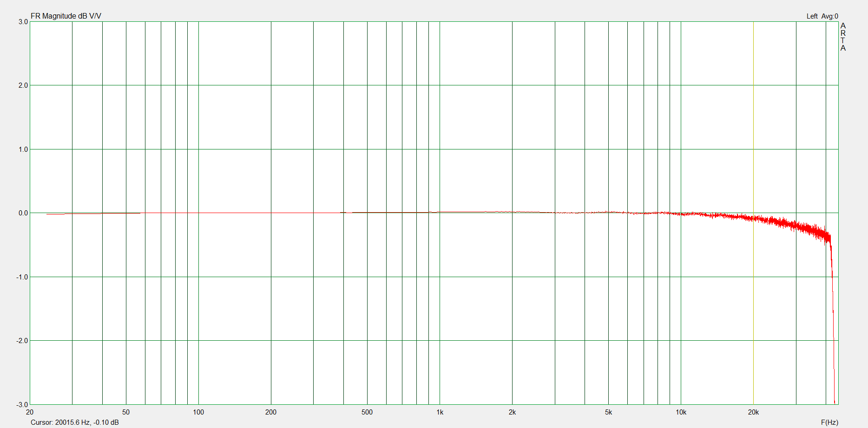Click the '1k' frequency axis label
The width and height of the screenshot is (868, 428).
(x=440, y=412)
